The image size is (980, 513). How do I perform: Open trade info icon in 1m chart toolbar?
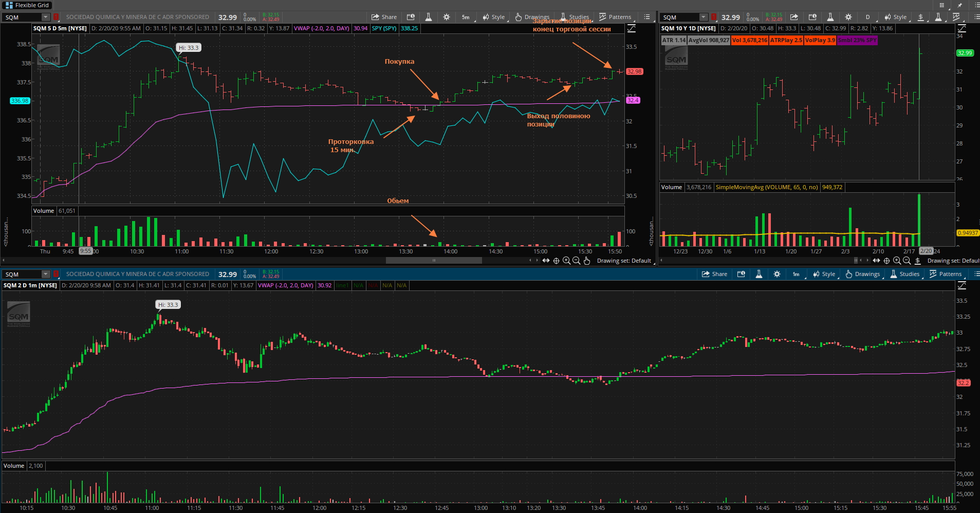[x=741, y=274]
